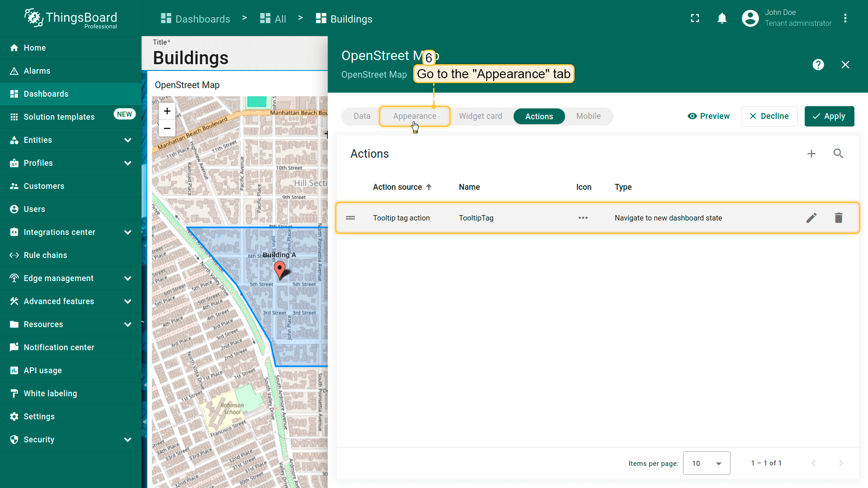Screen dimensions: 868x488
Task: Delete the TooltipTag action via trash icon
Action: (839, 218)
